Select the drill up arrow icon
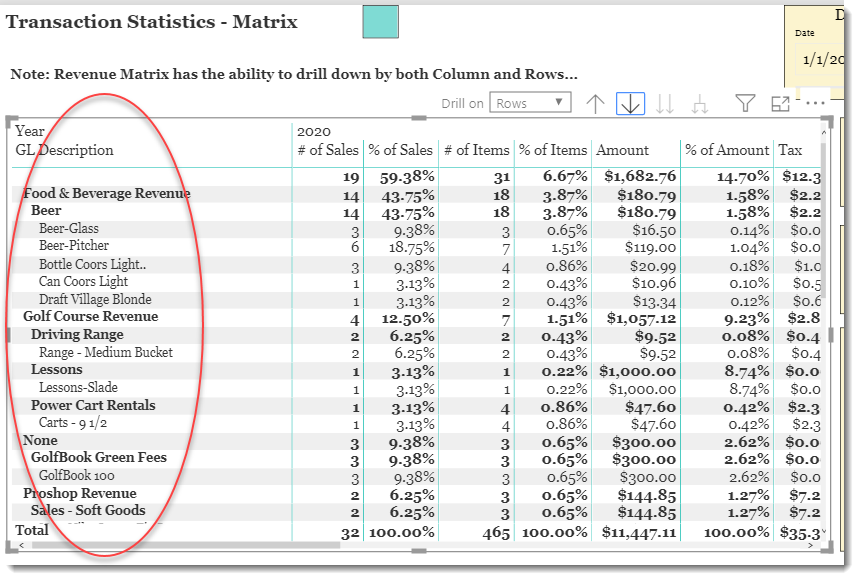Image resolution: width=859 pixels, height=580 pixels. tap(594, 102)
